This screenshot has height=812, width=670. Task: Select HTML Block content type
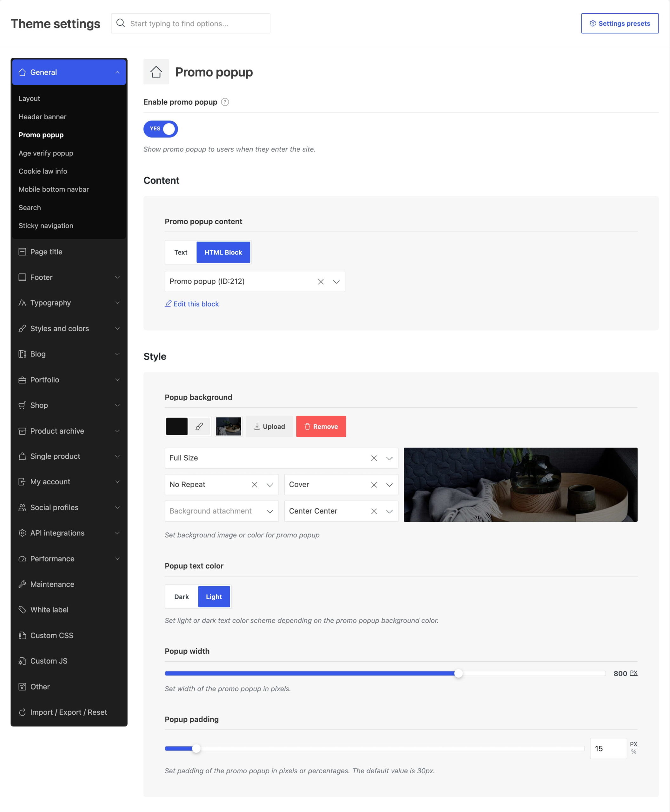(223, 252)
